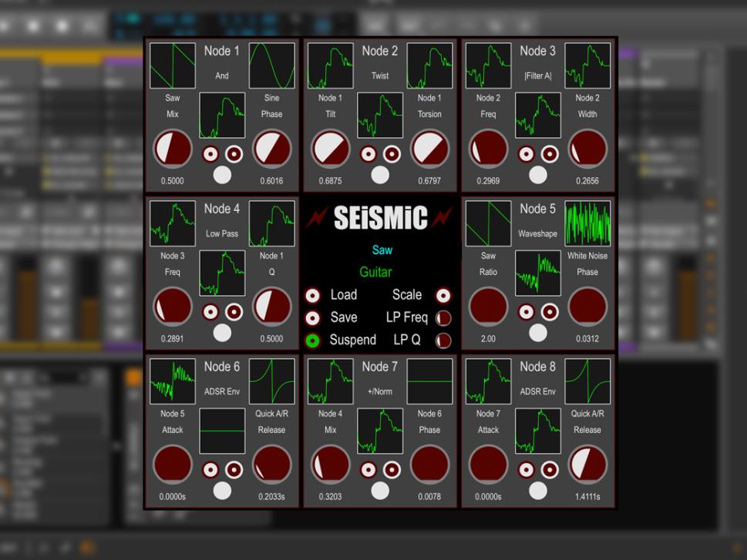The width and height of the screenshot is (747, 560).
Task: Open the Twist operation selector in Node 2
Action: pos(379,75)
